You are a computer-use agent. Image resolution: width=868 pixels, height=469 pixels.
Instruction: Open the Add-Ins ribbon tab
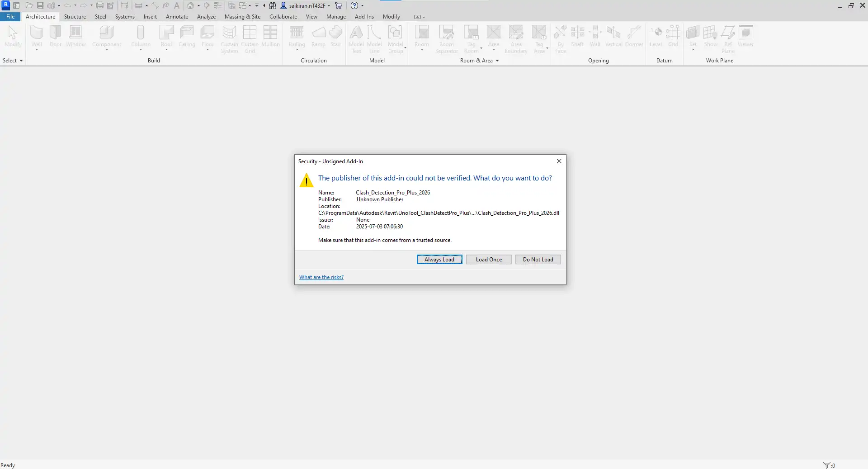[x=364, y=17]
